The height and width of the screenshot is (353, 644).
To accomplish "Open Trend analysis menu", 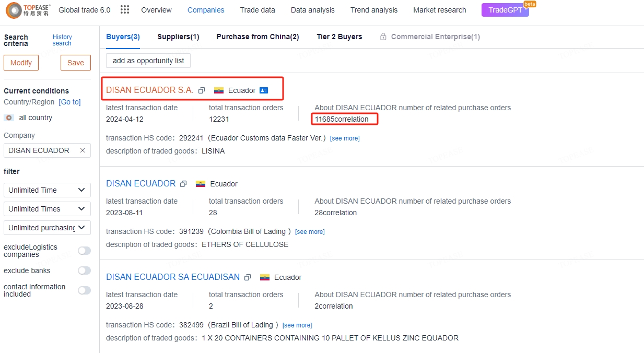I will pos(374,10).
